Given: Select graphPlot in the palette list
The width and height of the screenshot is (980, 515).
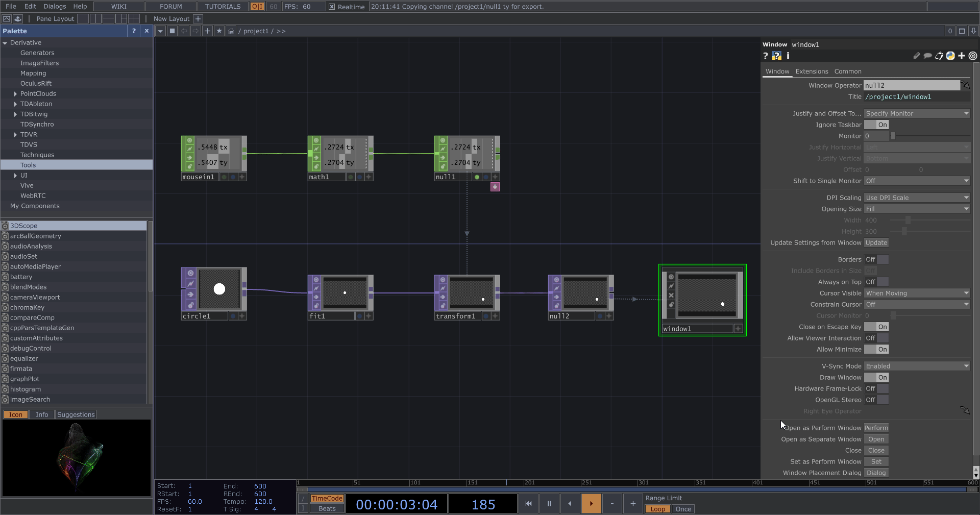Looking at the screenshot, I should (x=26, y=379).
